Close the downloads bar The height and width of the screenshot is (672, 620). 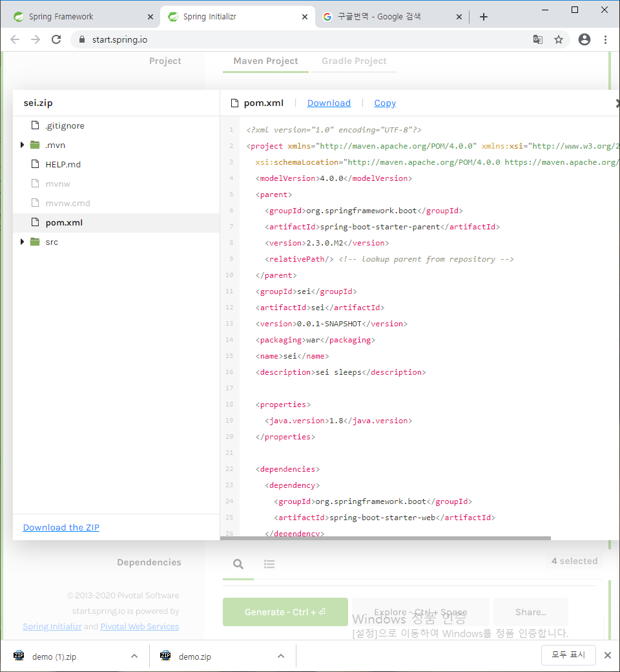coord(608,655)
